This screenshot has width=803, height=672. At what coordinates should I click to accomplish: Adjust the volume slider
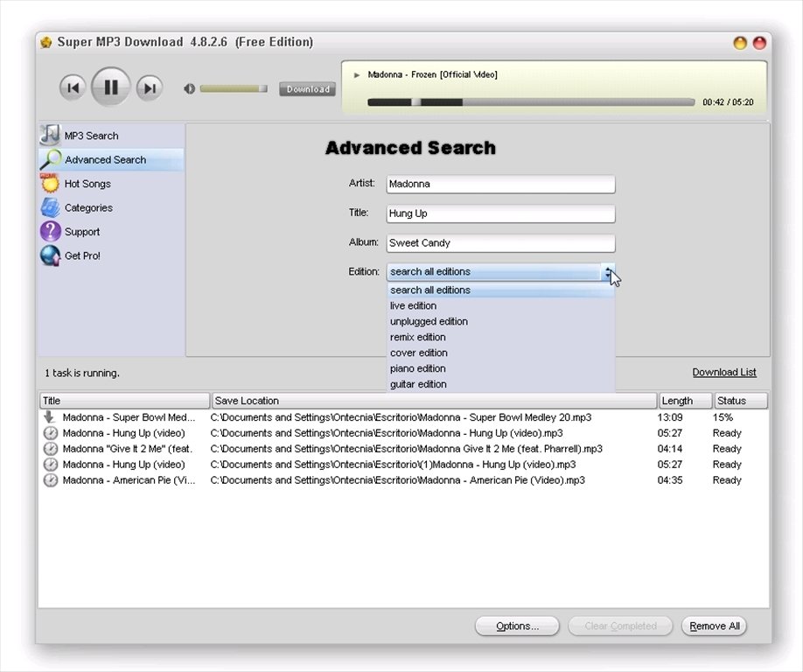tap(234, 88)
